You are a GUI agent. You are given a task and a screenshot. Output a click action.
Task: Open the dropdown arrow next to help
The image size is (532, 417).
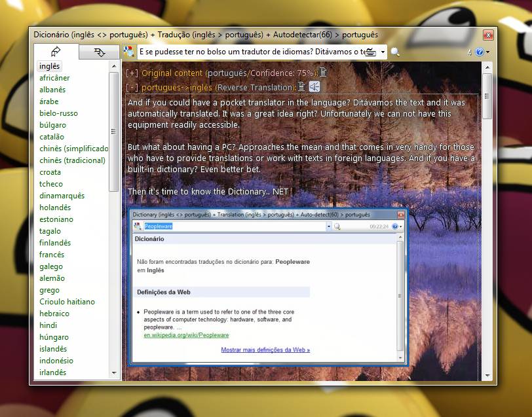click(x=488, y=52)
